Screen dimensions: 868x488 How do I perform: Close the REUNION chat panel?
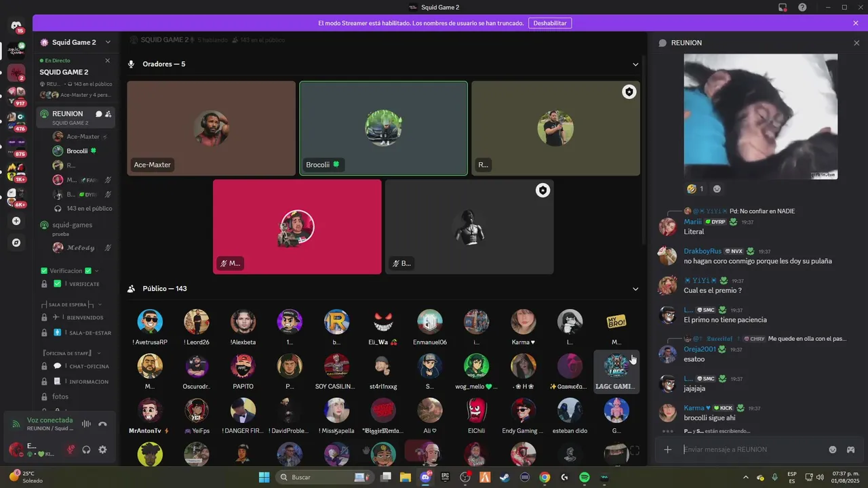(856, 43)
